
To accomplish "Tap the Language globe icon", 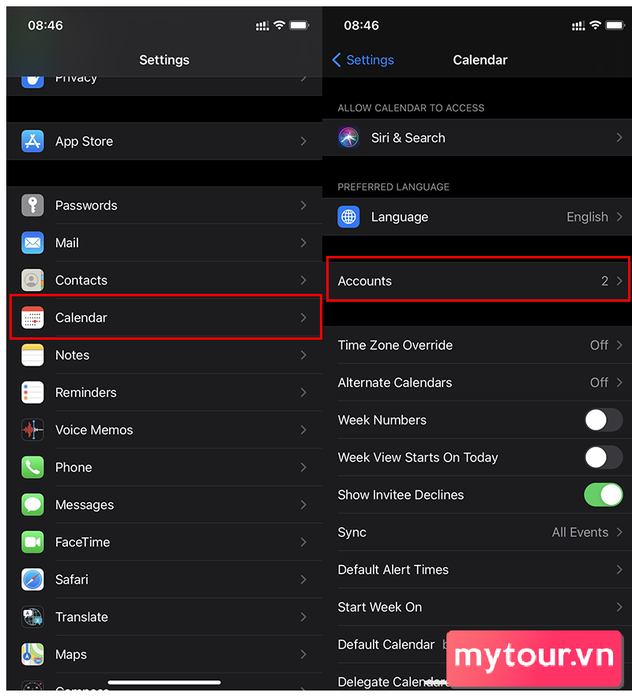I will pos(349,217).
